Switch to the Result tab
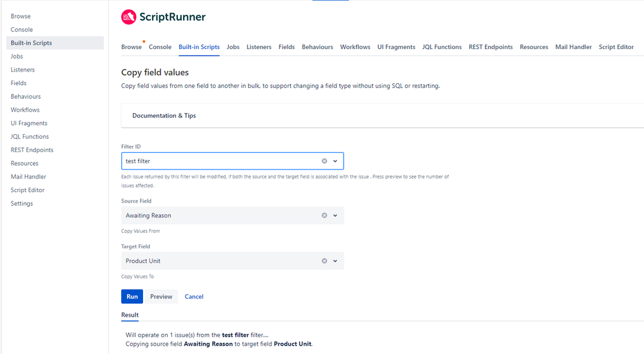Viewport: 644px width, 354px height. [x=130, y=315]
